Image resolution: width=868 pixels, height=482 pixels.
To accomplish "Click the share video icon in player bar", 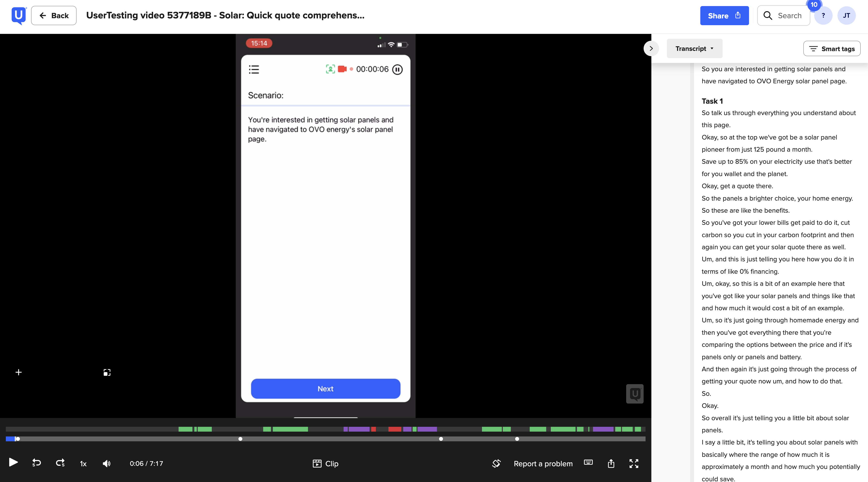I will (x=611, y=464).
